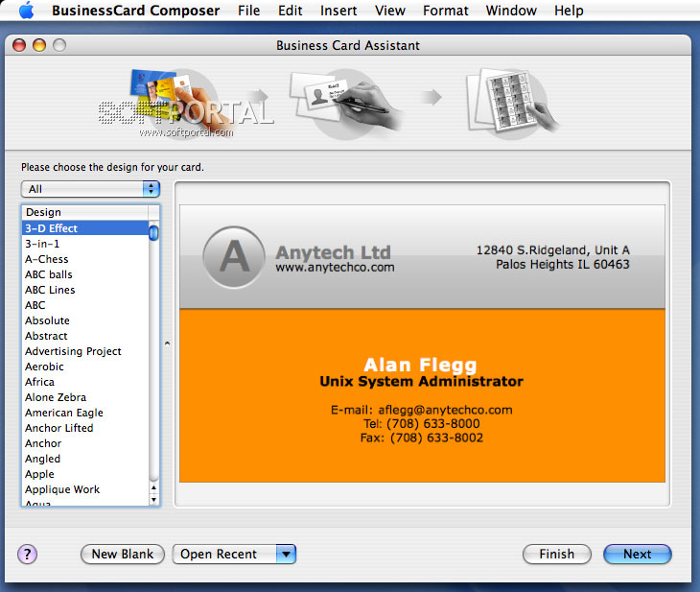Open the Help menu

(x=569, y=11)
